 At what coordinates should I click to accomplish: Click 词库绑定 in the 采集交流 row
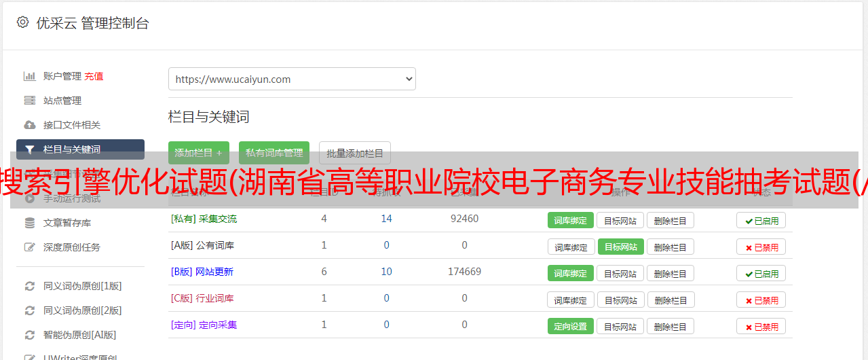pos(571,220)
